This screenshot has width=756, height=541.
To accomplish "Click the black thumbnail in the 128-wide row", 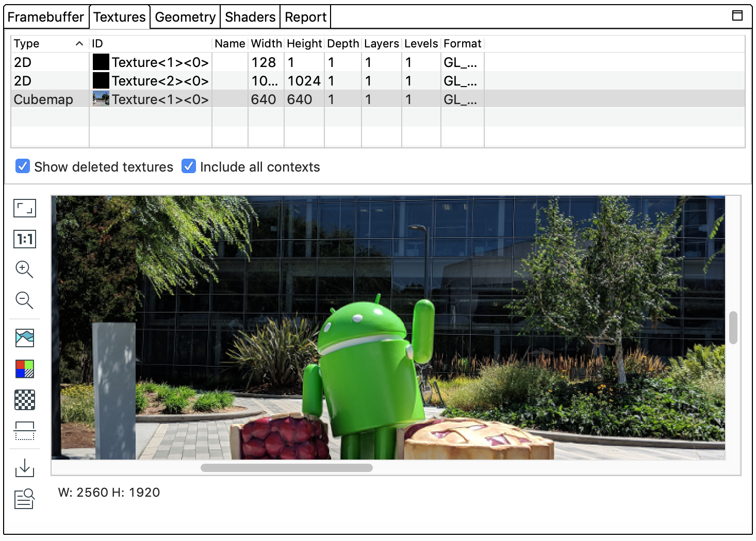I will pyautogui.click(x=101, y=62).
